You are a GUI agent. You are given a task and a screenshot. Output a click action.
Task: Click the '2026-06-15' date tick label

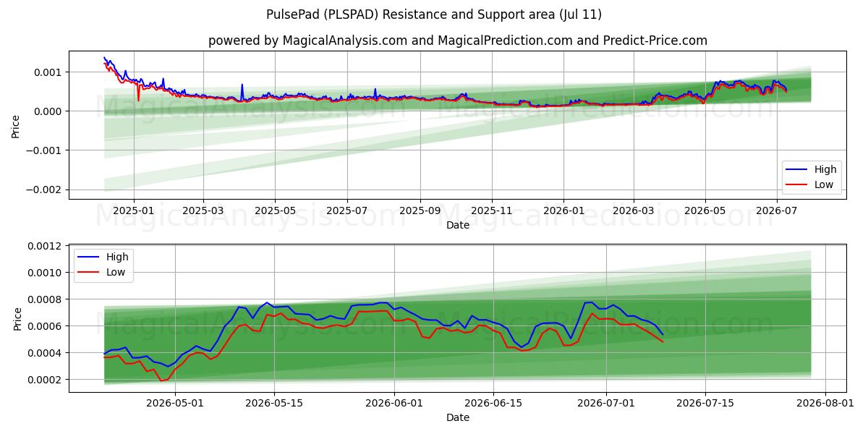(494, 404)
